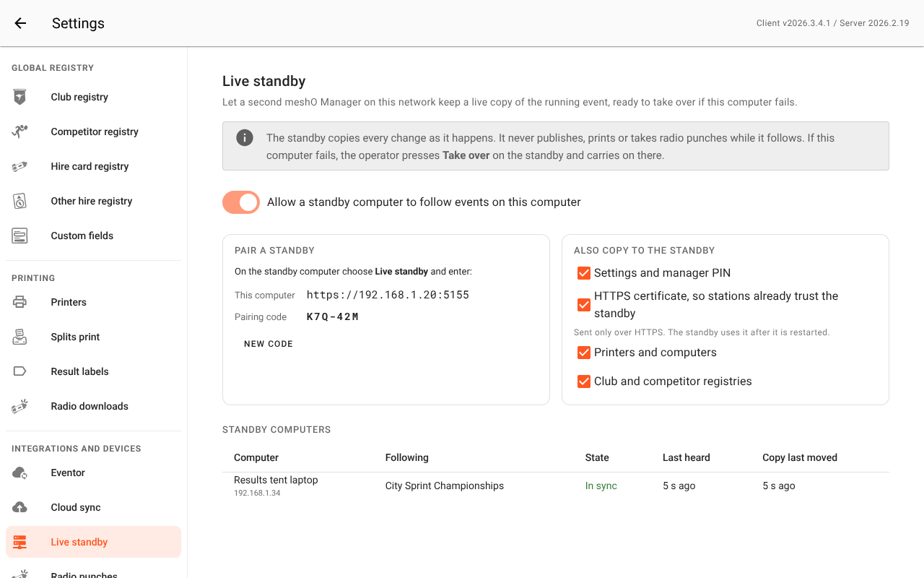Click the computer URL https://192.168.1.20:5155
This screenshot has width=924, height=578.
tap(388, 295)
